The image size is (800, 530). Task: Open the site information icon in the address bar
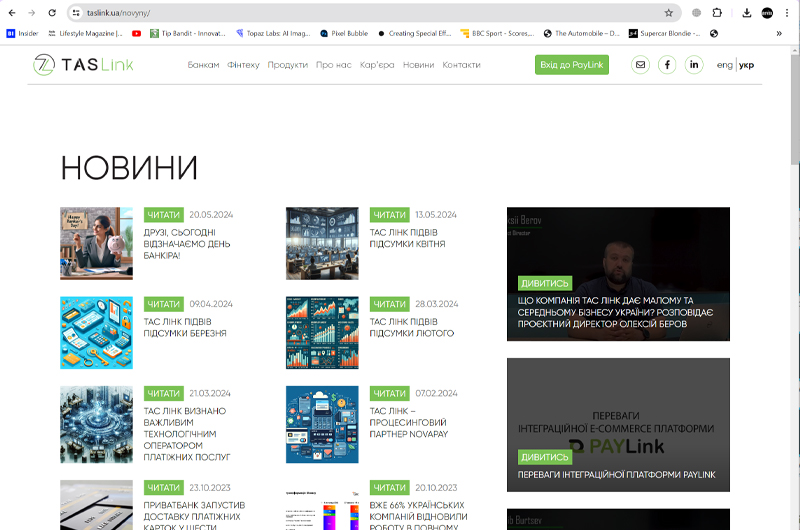(76, 13)
